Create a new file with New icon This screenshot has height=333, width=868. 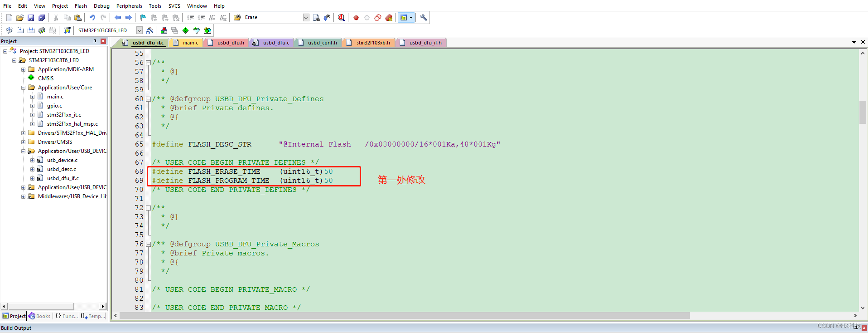coord(9,18)
